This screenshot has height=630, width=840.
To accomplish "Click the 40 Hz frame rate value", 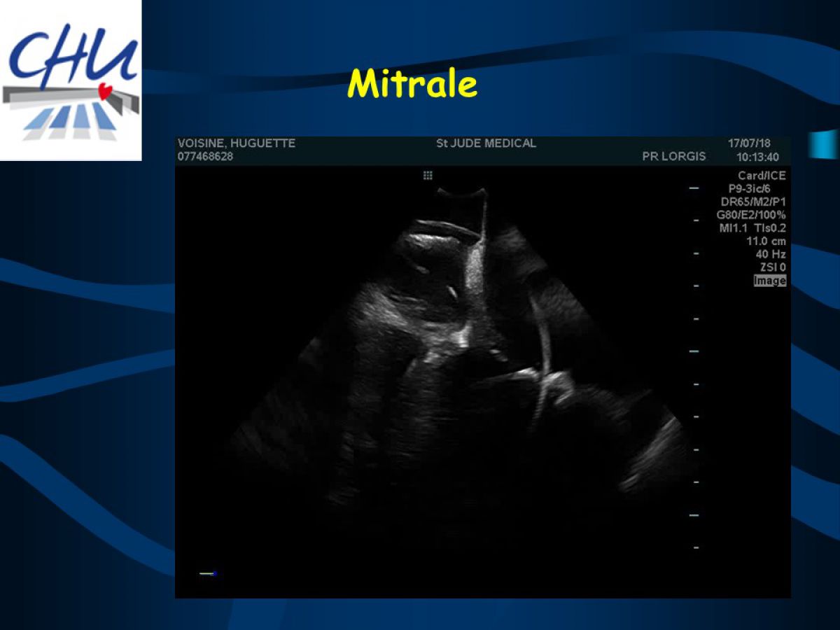I will (x=771, y=255).
